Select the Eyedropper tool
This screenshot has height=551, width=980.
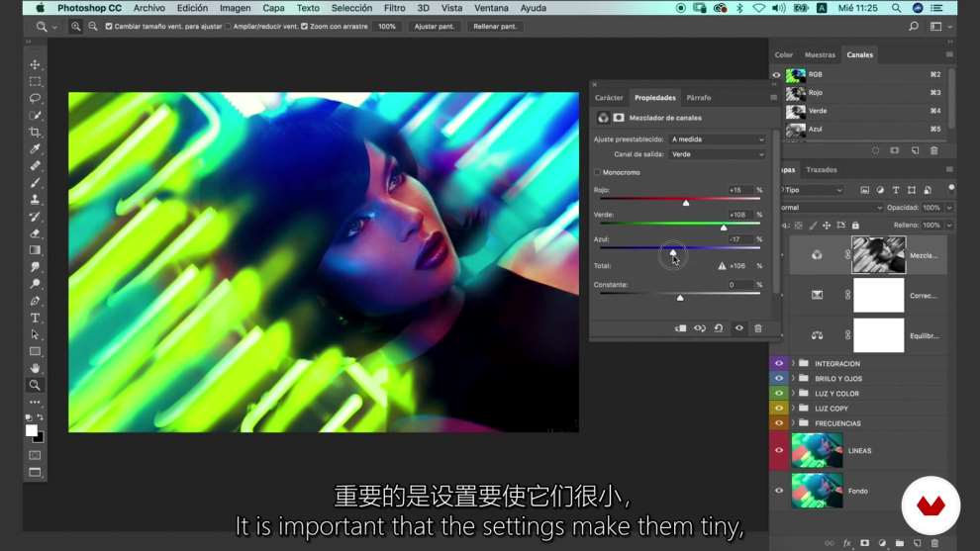point(35,148)
